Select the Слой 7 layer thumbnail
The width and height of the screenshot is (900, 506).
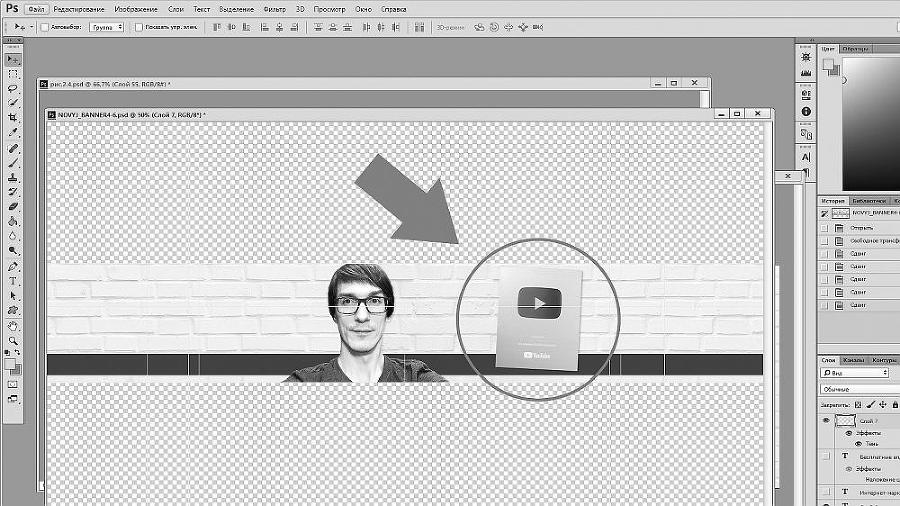[x=845, y=421]
